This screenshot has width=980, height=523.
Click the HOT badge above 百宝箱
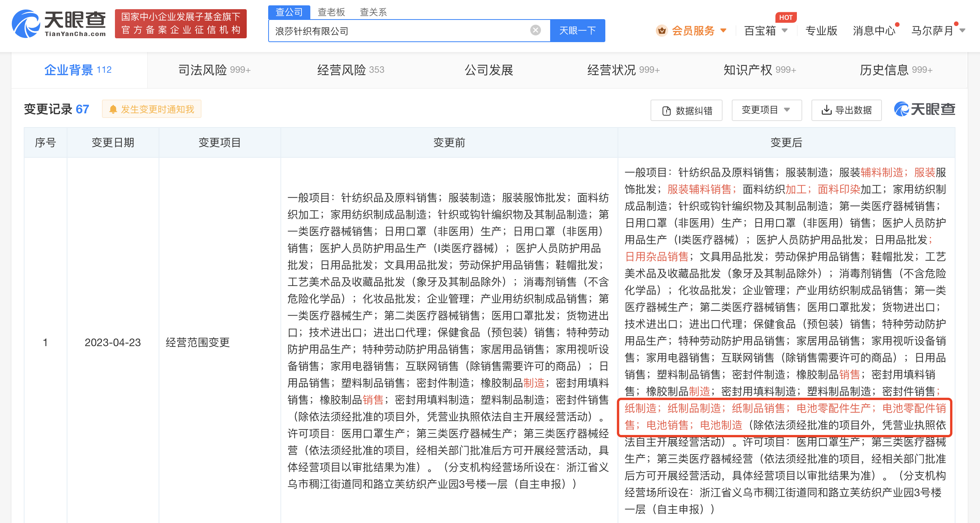(x=785, y=17)
